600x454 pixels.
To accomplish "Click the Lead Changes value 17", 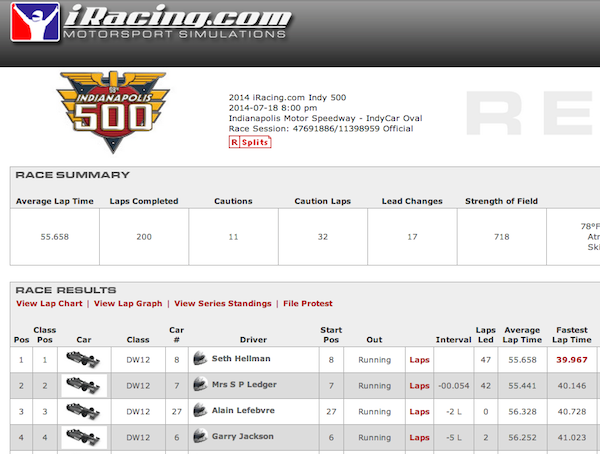I will click(412, 237).
